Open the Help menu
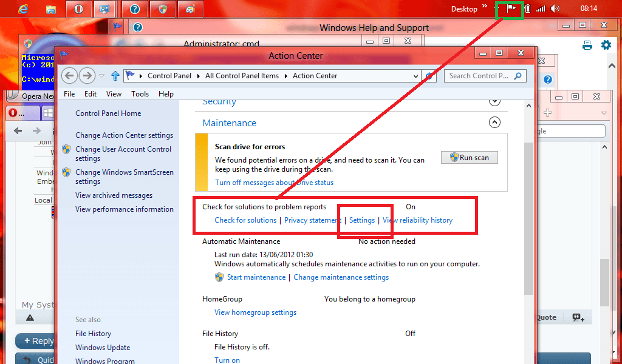This screenshot has height=364, width=622. [166, 94]
